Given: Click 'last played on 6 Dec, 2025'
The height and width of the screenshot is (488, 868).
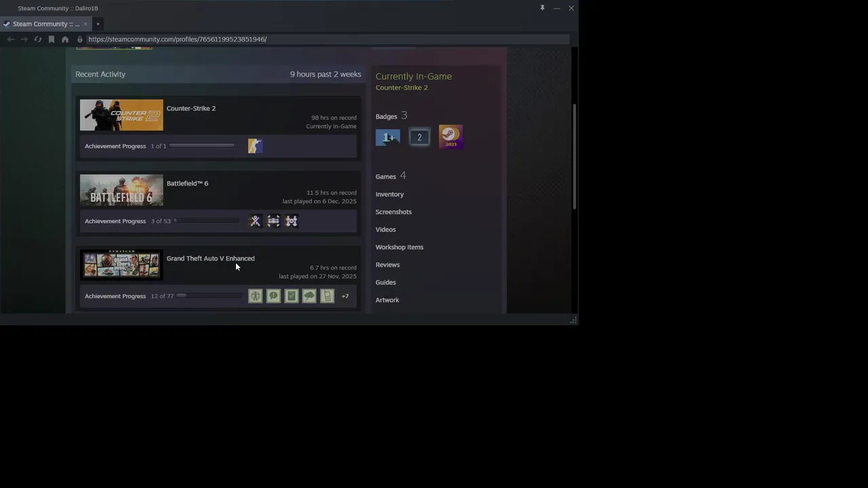Looking at the screenshot, I should tap(319, 202).
